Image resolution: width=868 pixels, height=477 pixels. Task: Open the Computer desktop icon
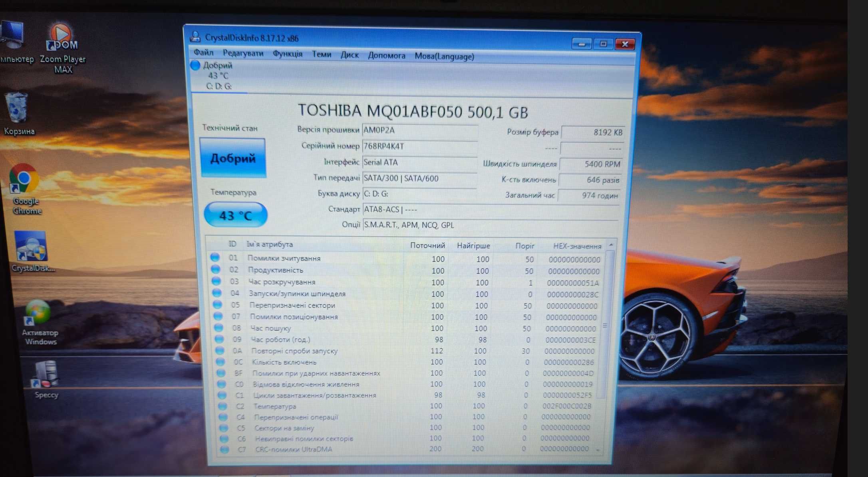(x=15, y=42)
